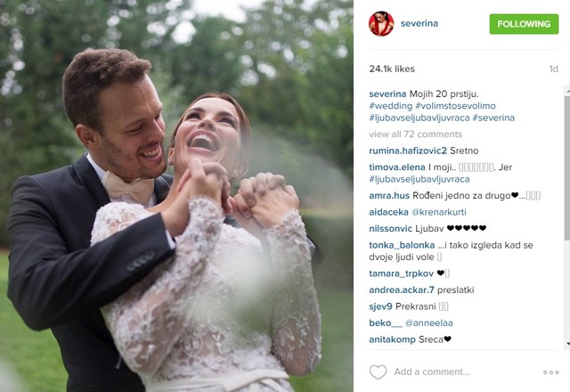
Task: Open the three-dot more options menu
Action: point(551,372)
